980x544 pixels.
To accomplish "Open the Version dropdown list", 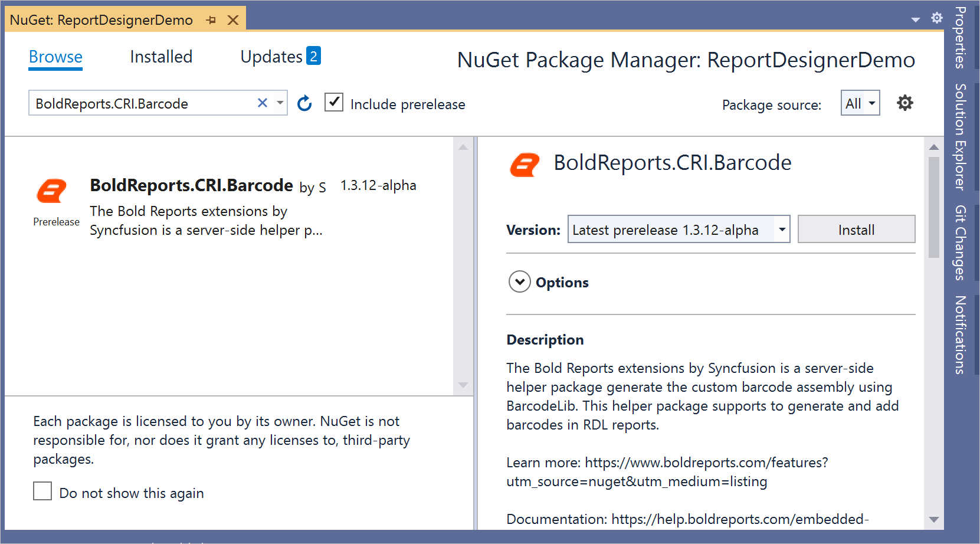I will (x=782, y=230).
